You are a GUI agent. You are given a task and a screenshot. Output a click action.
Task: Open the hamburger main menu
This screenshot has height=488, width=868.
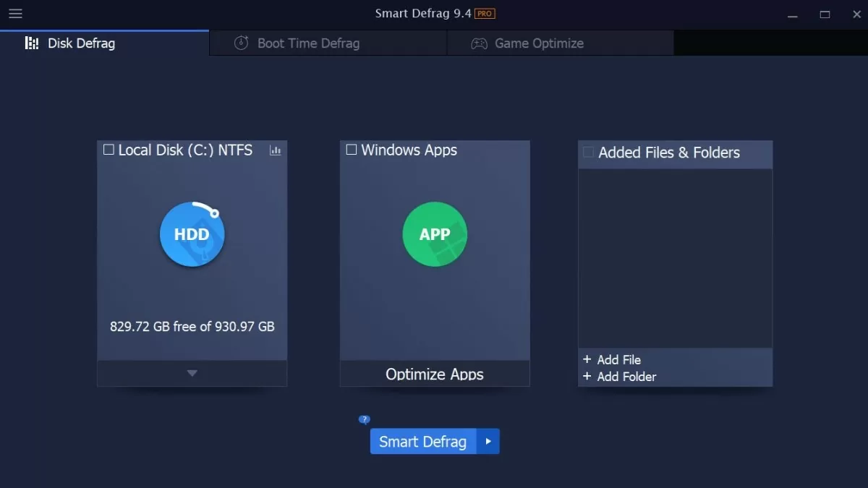click(x=15, y=14)
